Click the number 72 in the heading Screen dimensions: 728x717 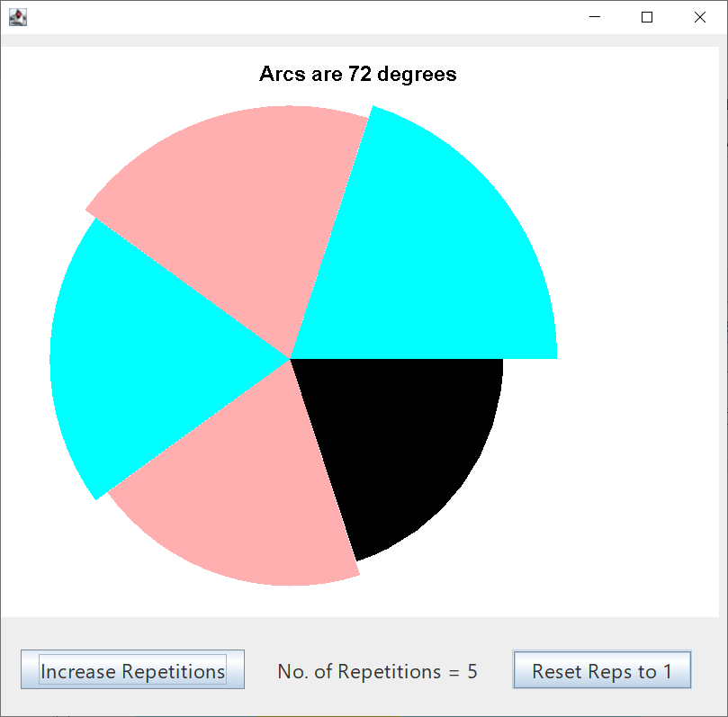(359, 74)
